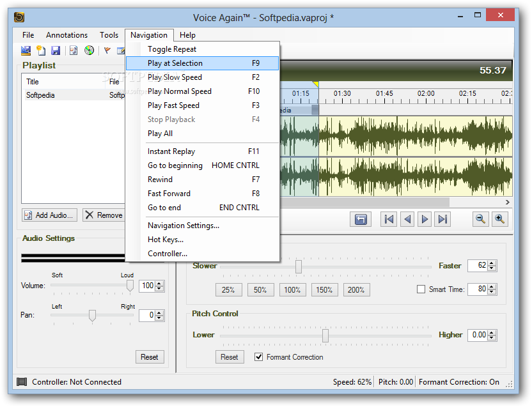Increase the pitch value with up arrow
This screenshot has height=407, width=532.
(x=492, y=332)
